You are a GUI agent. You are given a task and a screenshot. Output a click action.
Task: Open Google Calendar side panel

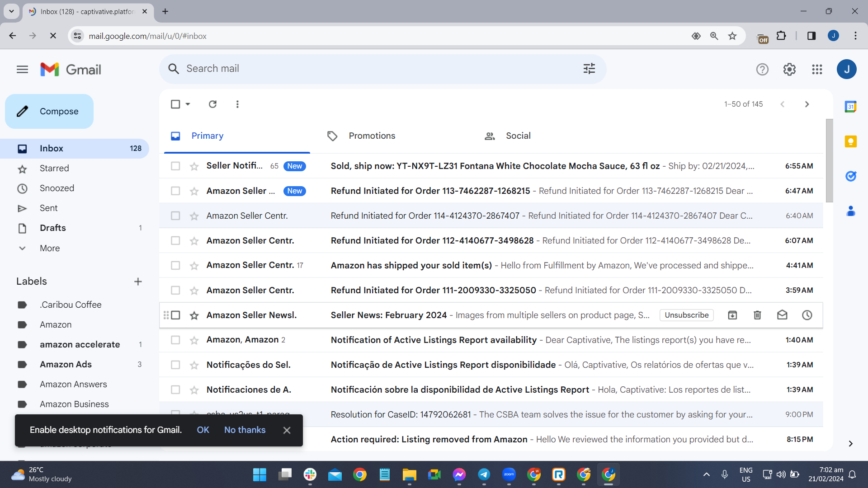click(x=851, y=107)
